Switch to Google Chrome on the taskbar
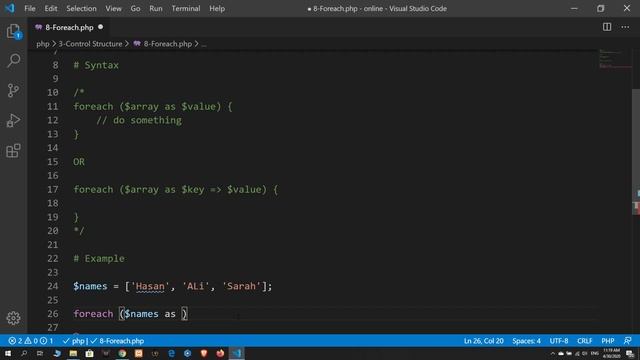 click(x=122, y=353)
